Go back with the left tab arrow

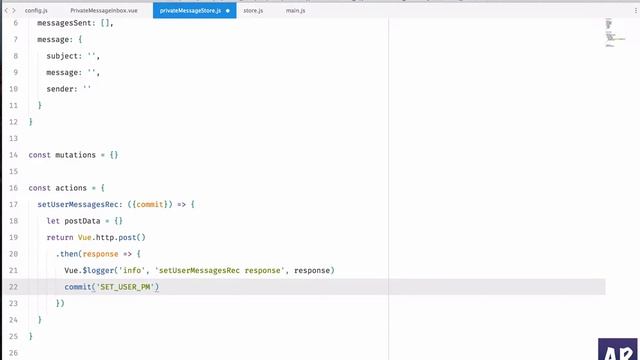pyautogui.click(x=7, y=11)
